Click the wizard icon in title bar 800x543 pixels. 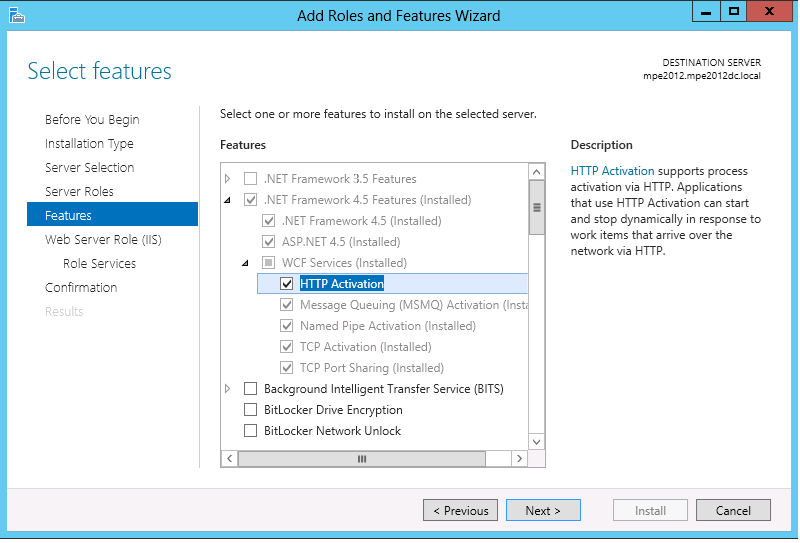16,14
